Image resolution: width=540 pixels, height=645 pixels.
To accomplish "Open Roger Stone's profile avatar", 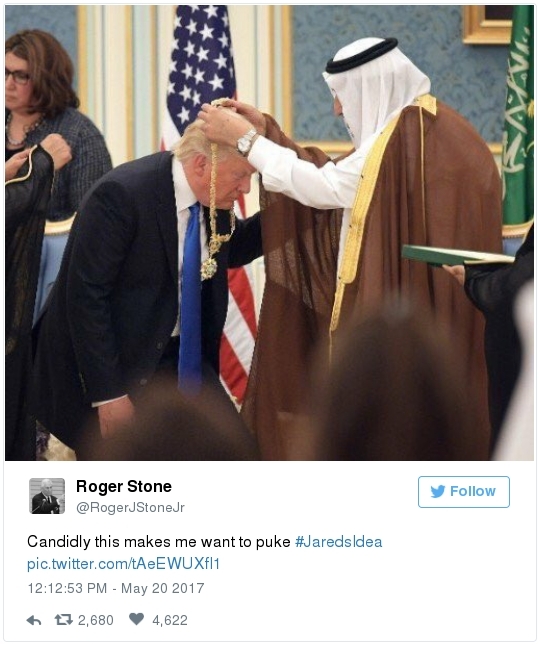I will click(x=47, y=496).
